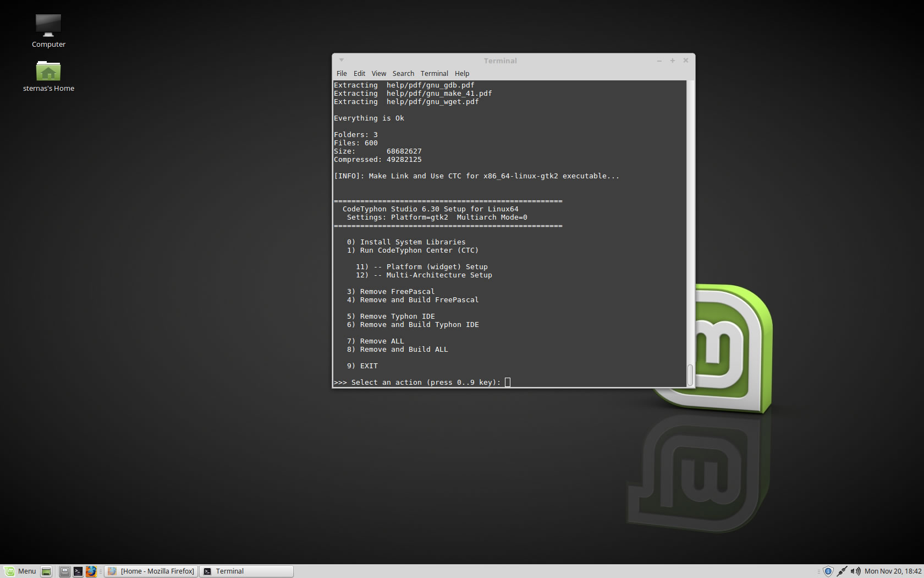
Task: Click the line '8) Remove and Build ALL'
Action: tap(397, 349)
